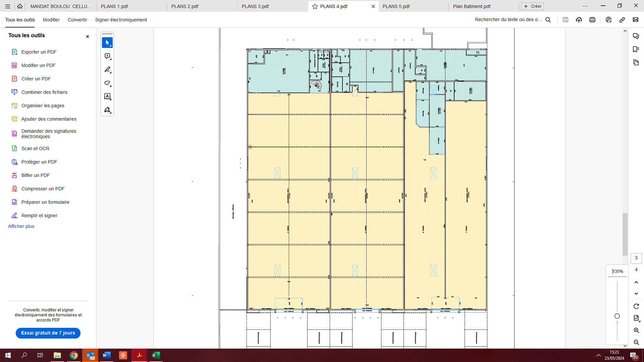Open the hamburger main menu
This screenshot has height=362, width=644.
[x=8, y=6]
